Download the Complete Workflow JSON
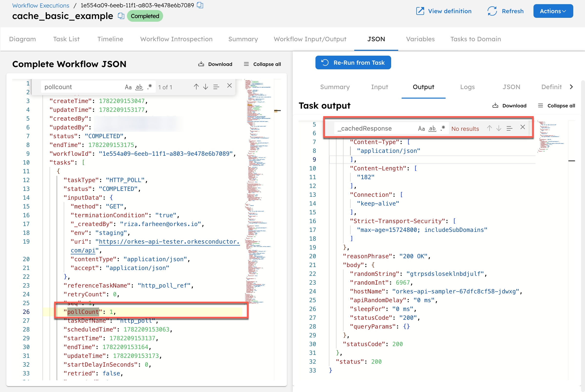585x392 pixels. pyautogui.click(x=215, y=64)
